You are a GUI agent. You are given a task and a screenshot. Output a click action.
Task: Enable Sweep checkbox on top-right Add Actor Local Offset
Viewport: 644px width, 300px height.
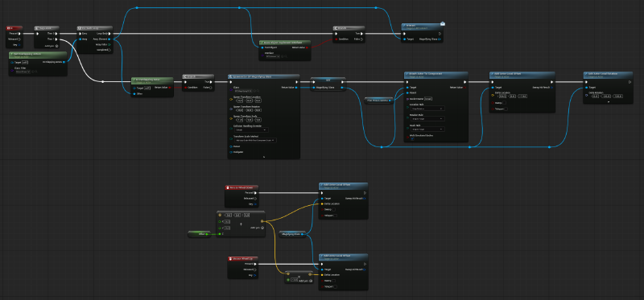click(x=505, y=103)
